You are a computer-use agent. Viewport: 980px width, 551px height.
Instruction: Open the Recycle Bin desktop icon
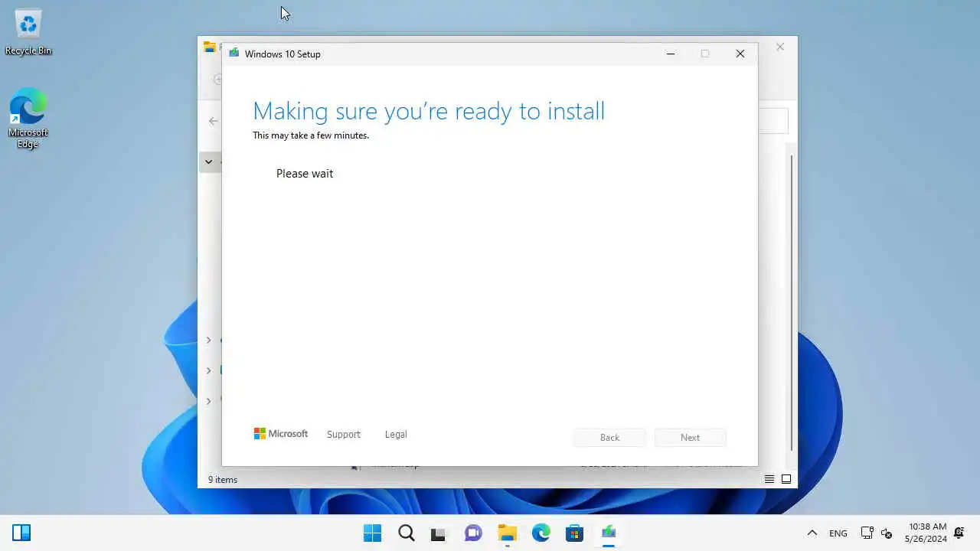point(28,32)
